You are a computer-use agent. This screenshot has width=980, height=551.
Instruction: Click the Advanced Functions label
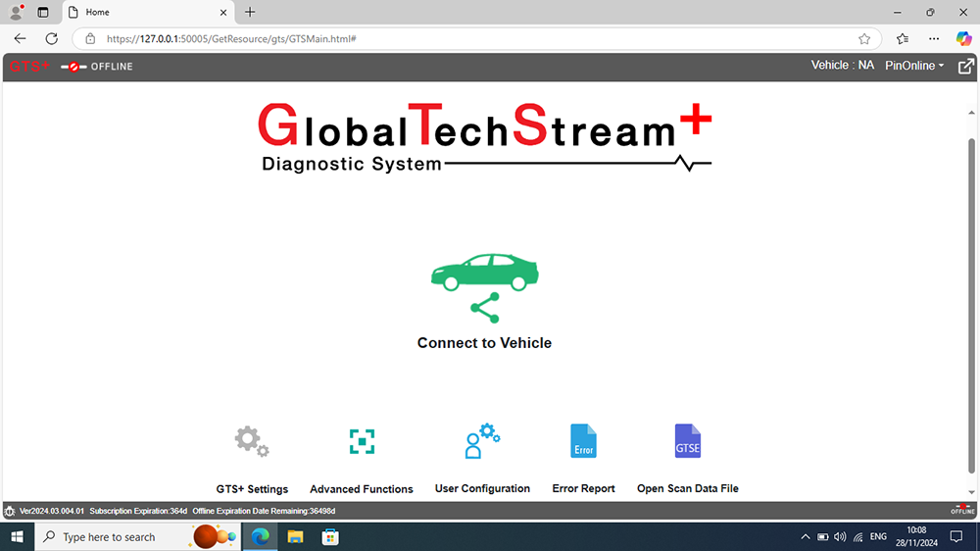click(362, 489)
